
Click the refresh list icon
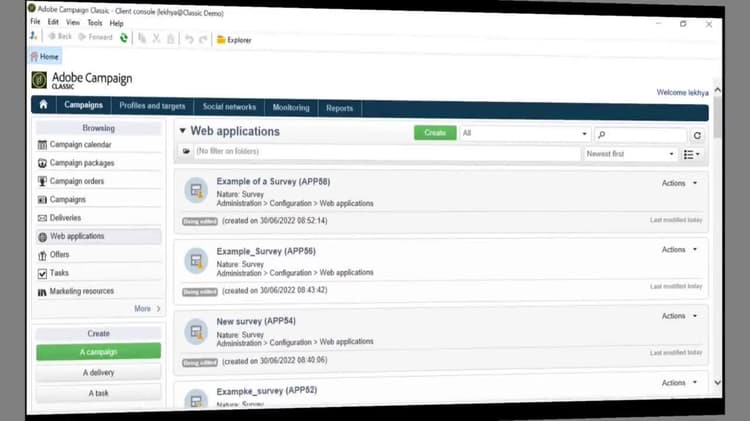tap(697, 136)
